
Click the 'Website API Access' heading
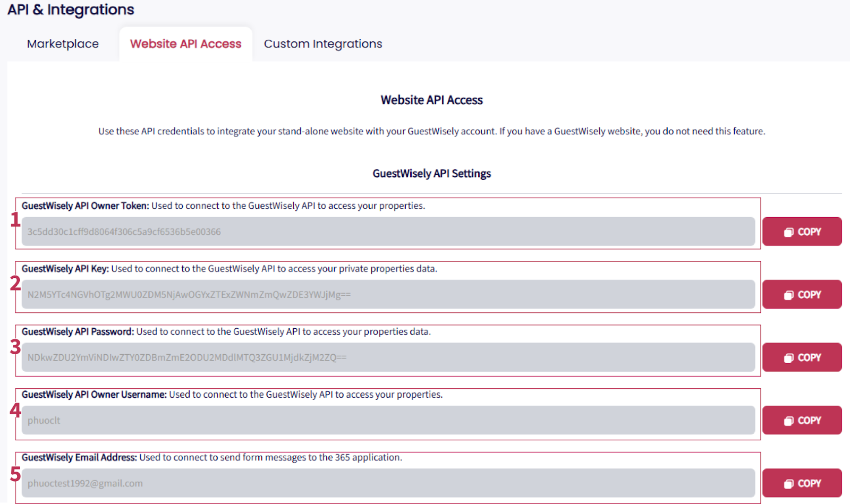(431, 100)
